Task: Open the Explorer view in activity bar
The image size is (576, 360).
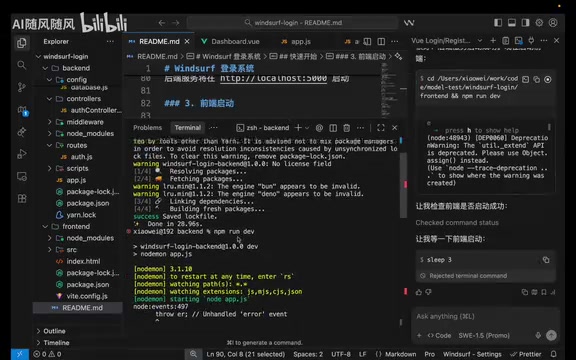Action: 22,43
